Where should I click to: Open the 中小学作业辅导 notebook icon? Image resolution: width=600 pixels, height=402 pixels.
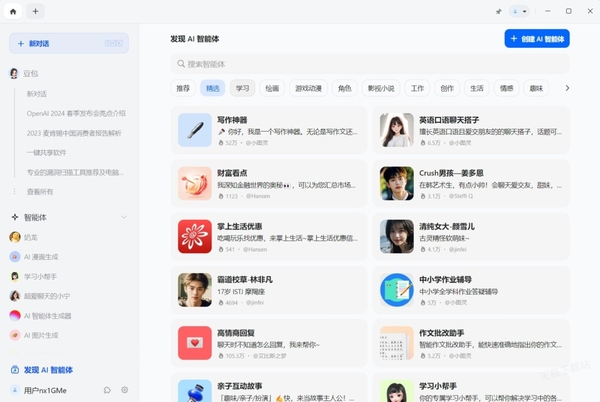(397, 290)
